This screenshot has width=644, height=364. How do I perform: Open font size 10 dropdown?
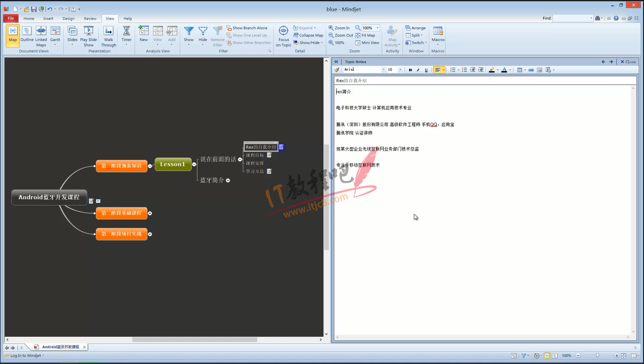400,70
